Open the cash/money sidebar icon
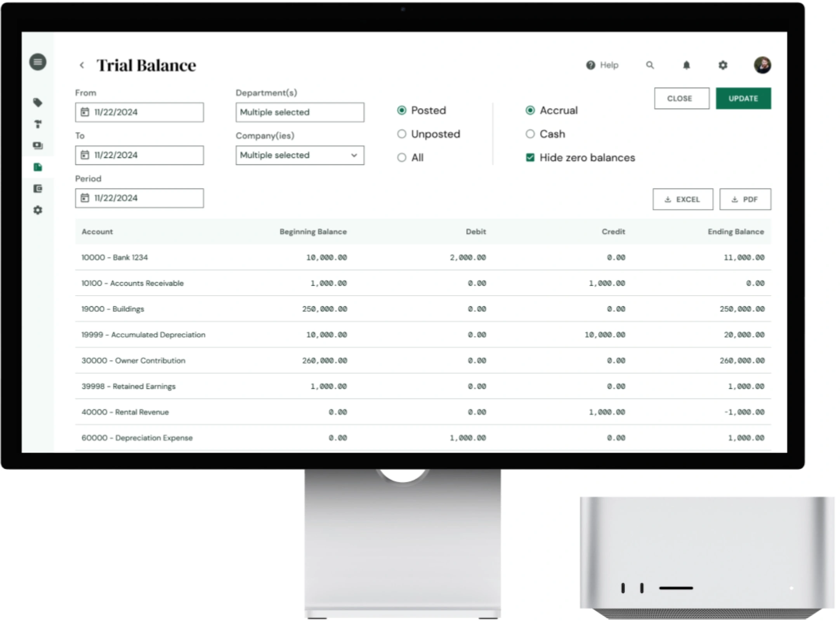This screenshot has width=840, height=623. tap(38, 146)
